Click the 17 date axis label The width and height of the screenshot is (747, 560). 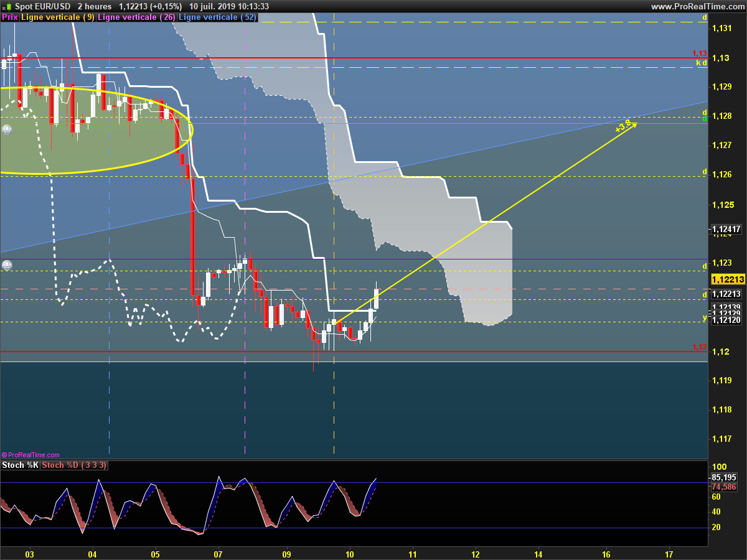(670, 554)
